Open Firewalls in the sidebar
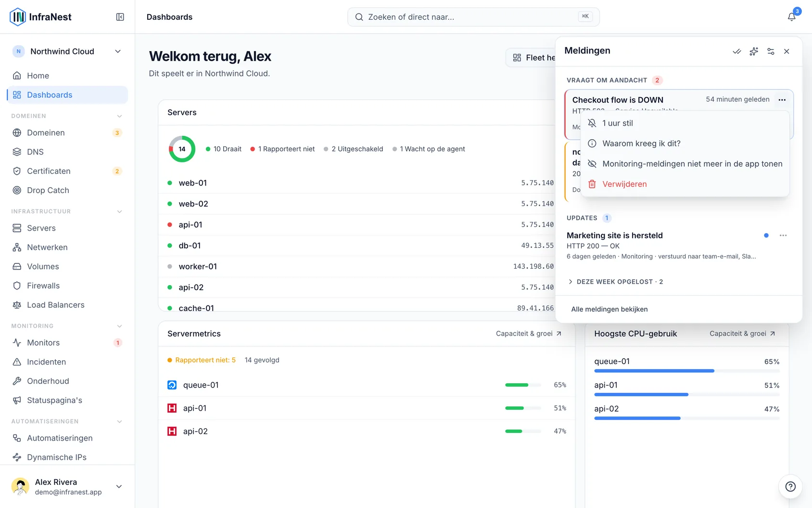Image resolution: width=812 pixels, height=508 pixels. [67, 286]
